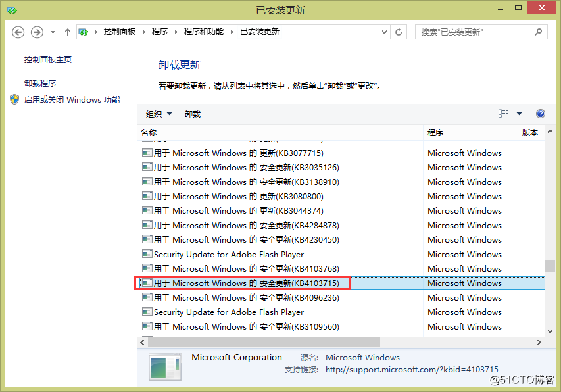Click the Forward navigation arrow

tap(37, 32)
